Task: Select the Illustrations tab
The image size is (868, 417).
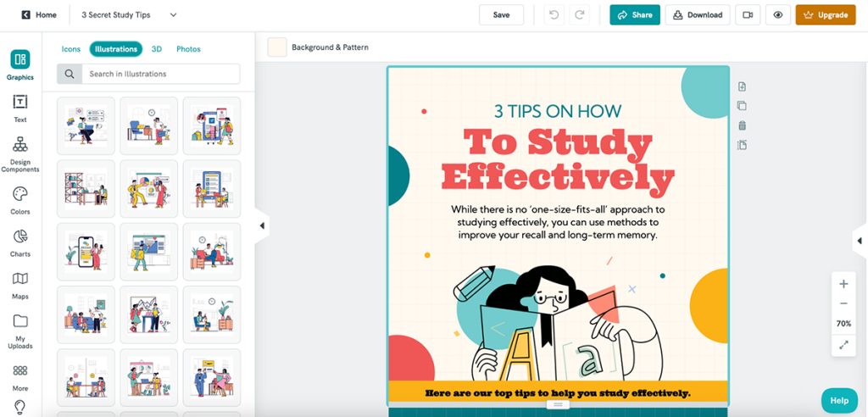Action: pos(115,48)
